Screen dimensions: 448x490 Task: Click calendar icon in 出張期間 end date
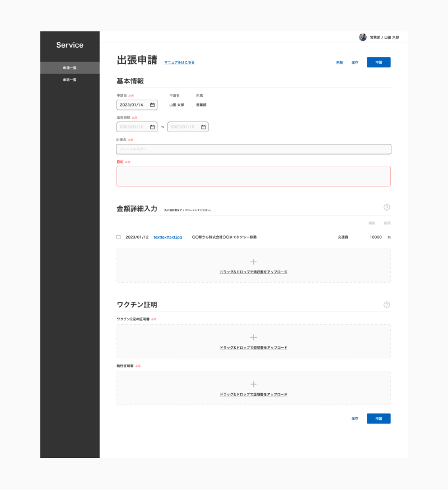203,127
